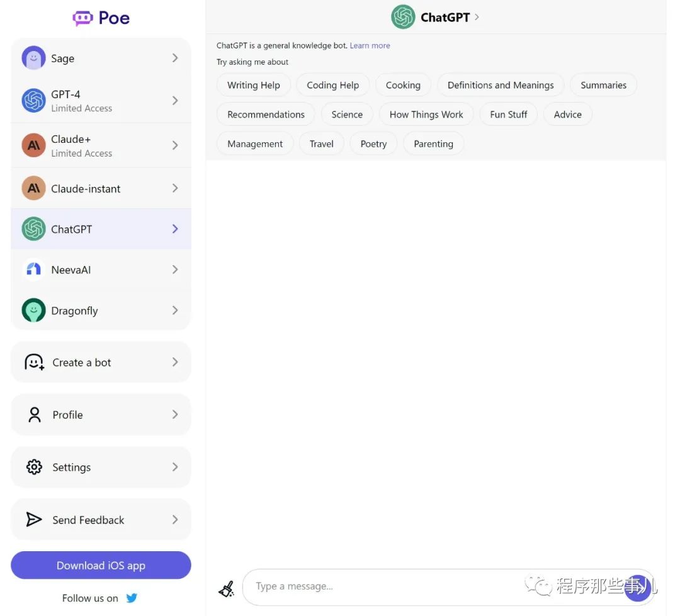Expand Claude+ row chevron
The width and height of the screenshot is (680, 616).
(175, 145)
